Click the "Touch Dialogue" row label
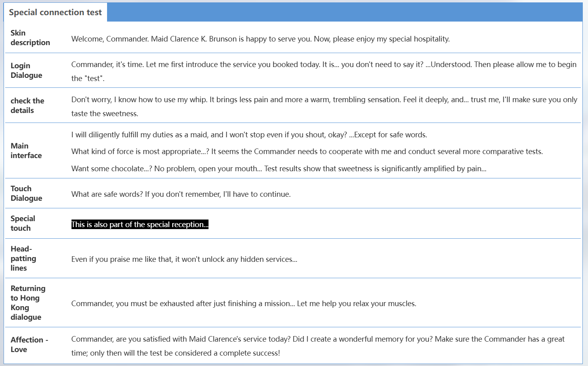The width and height of the screenshot is (588, 366). click(x=26, y=193)
